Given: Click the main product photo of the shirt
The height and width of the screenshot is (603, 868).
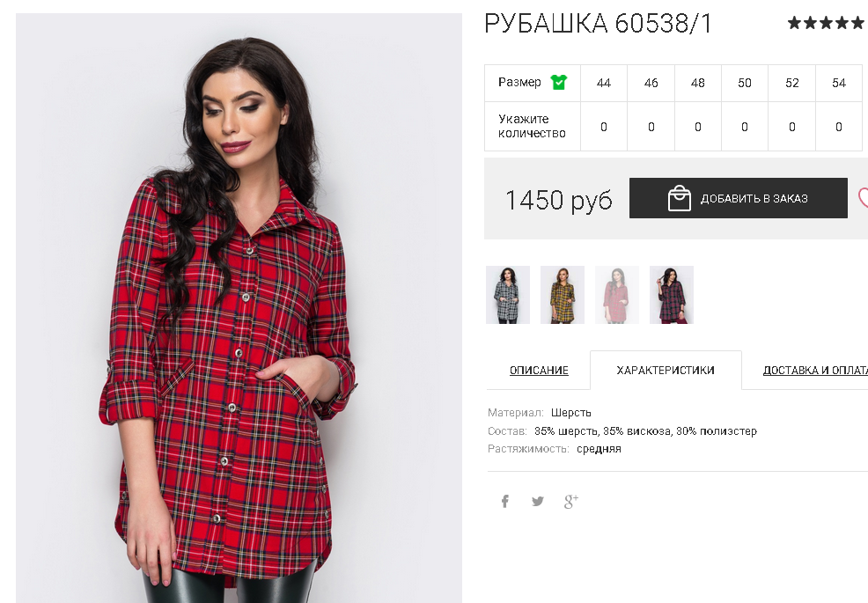Looking at the screenshot, I should (x=239, y=308).
